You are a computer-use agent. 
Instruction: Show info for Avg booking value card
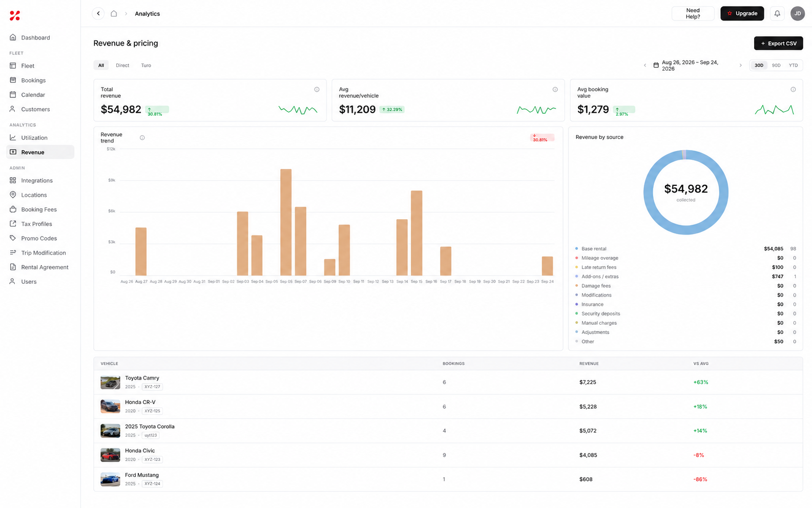pos(793,90)
